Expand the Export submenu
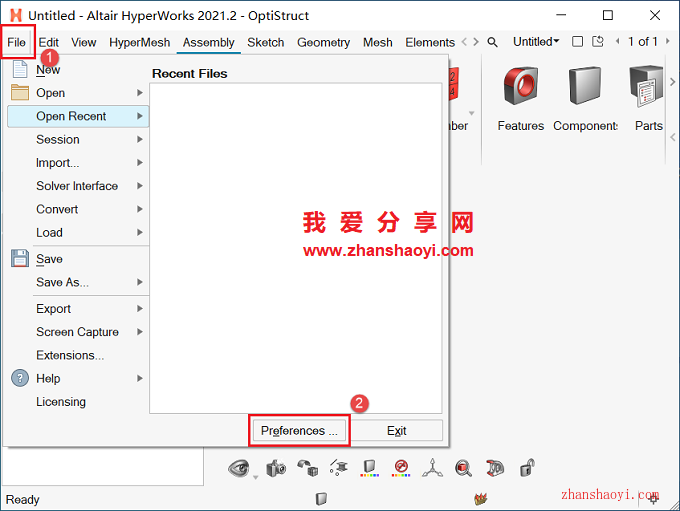Viewport: 680px width, 511px height. coord(78,308)
